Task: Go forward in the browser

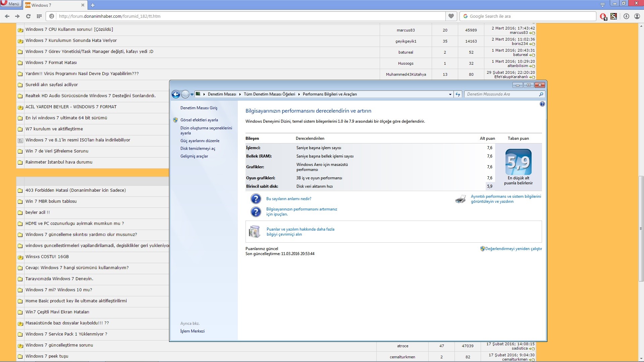Action: (x=17, y=16)
